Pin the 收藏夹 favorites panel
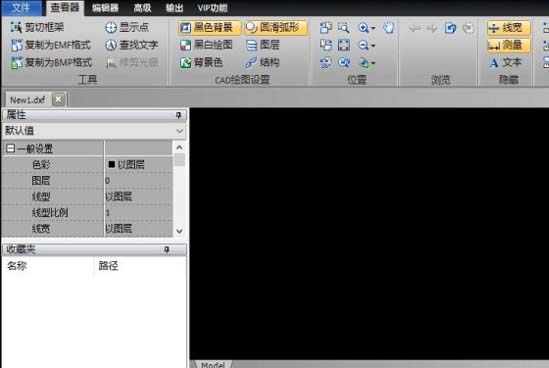The width and height of the screenshot is (549, 368). point(167,249)
